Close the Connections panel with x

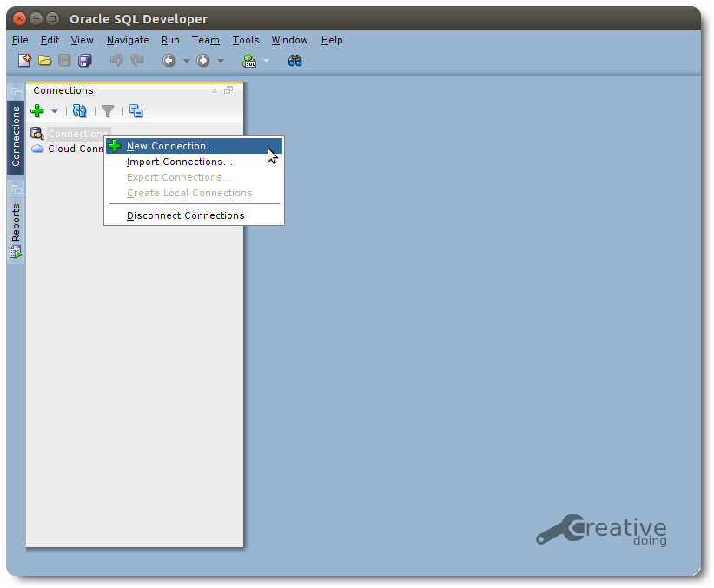(215, 90)
